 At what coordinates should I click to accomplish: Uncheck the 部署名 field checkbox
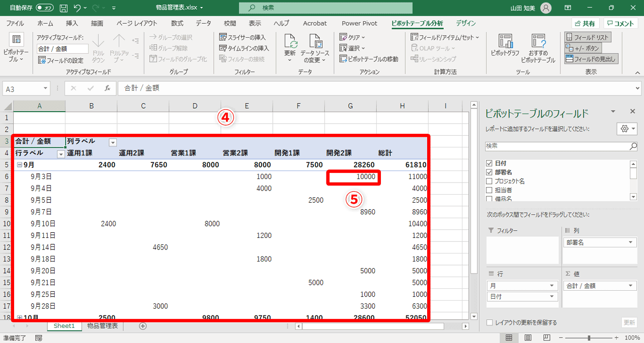(x=489, y=172)
